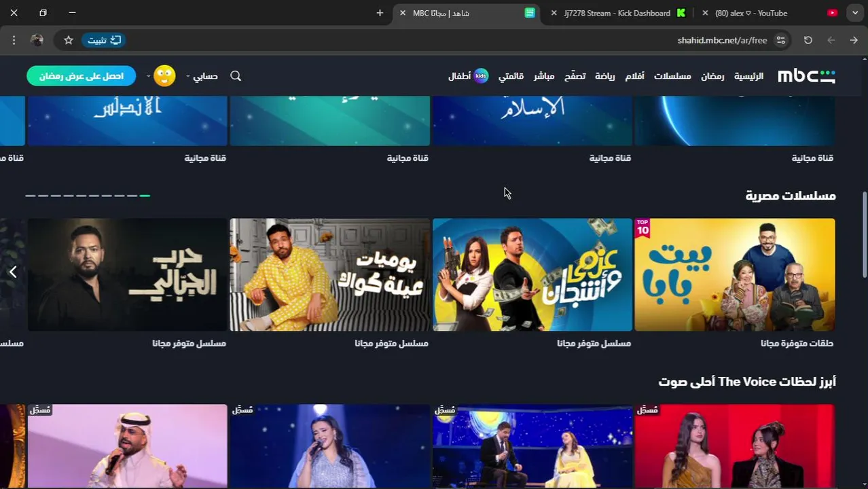Screen dimensions: 868x489
Task: Open the Voice clip with the piano duet
Action: (532, 446)
